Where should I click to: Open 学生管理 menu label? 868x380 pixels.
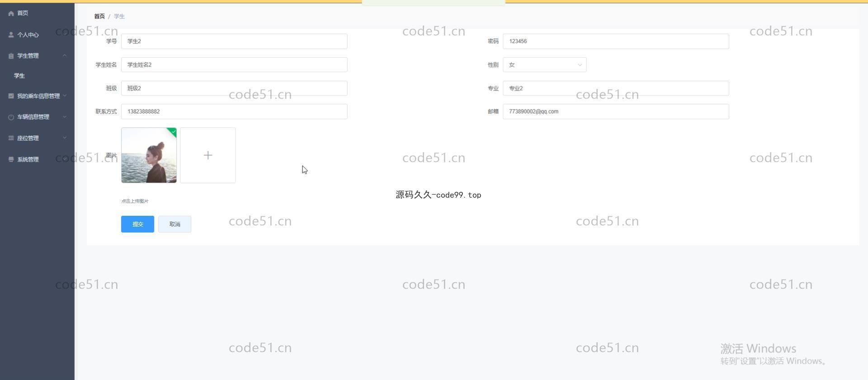28,56
